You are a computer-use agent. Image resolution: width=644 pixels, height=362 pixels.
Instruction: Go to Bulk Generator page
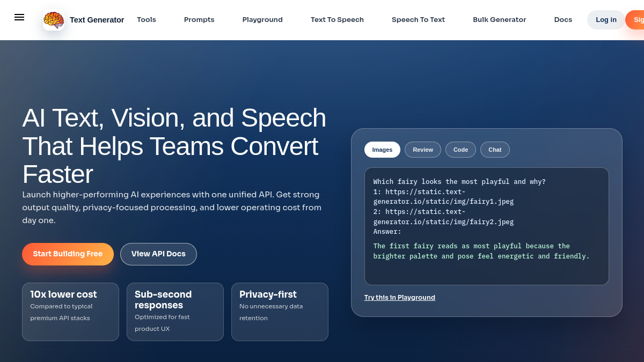pos(500,20)
